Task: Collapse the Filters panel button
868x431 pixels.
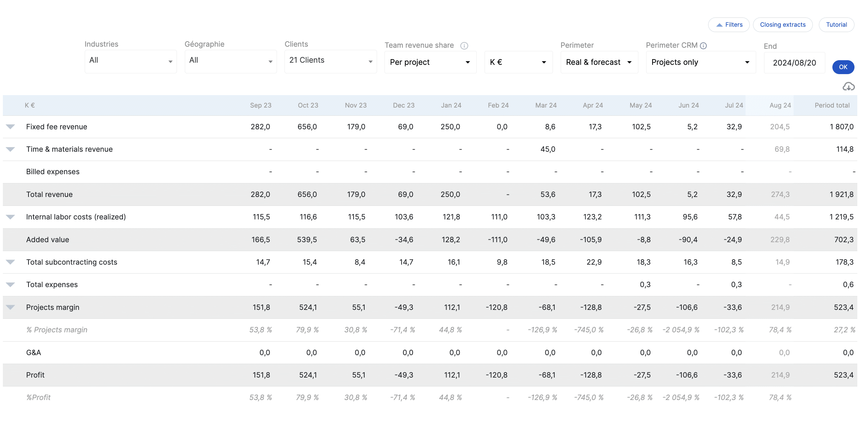Action: tap(729, 25)
